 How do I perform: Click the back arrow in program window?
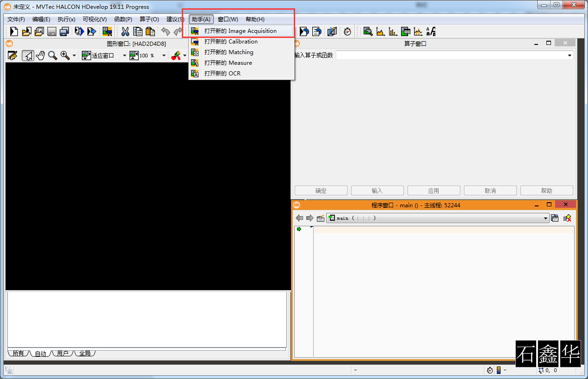(299, 218)
